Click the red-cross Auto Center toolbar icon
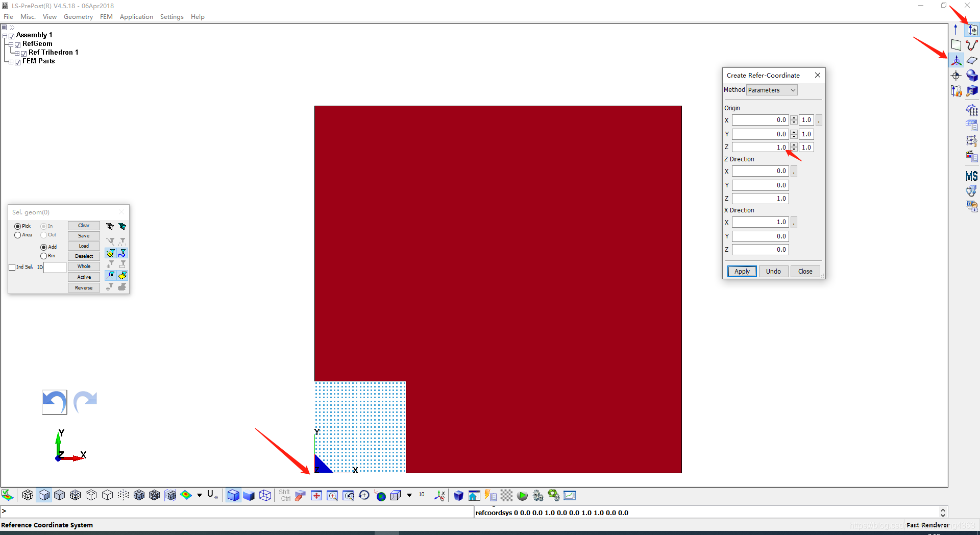980x535 pixels. (x=316, y=496)
